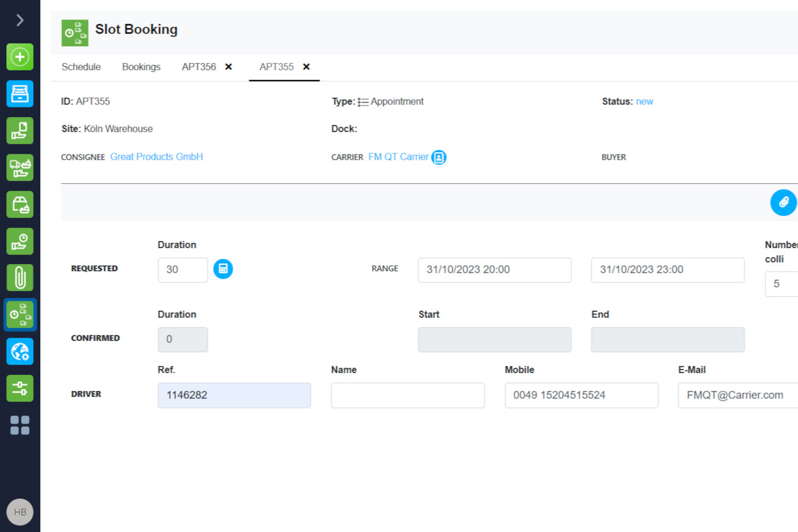Image resolution: width=798 pixels, height=532 pixels.
Task: Select the Slot Booking icon in the sidebar
Action: (x=20, y=315)
